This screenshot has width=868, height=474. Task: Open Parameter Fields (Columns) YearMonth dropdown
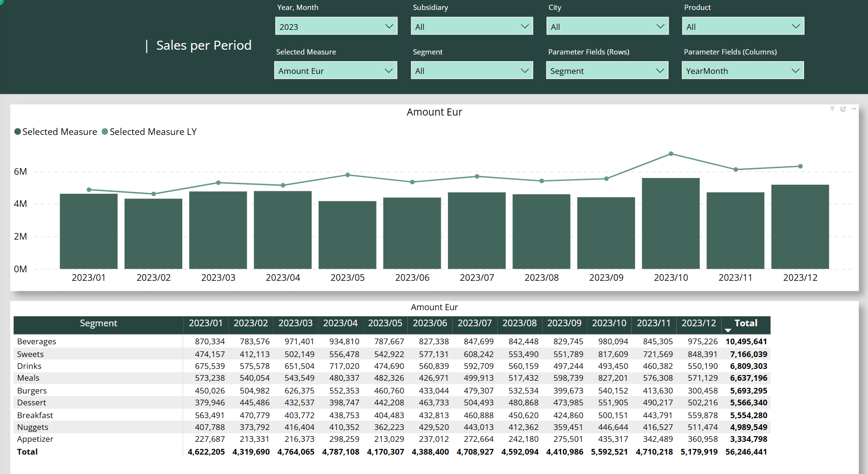click(x=743, y=71)
